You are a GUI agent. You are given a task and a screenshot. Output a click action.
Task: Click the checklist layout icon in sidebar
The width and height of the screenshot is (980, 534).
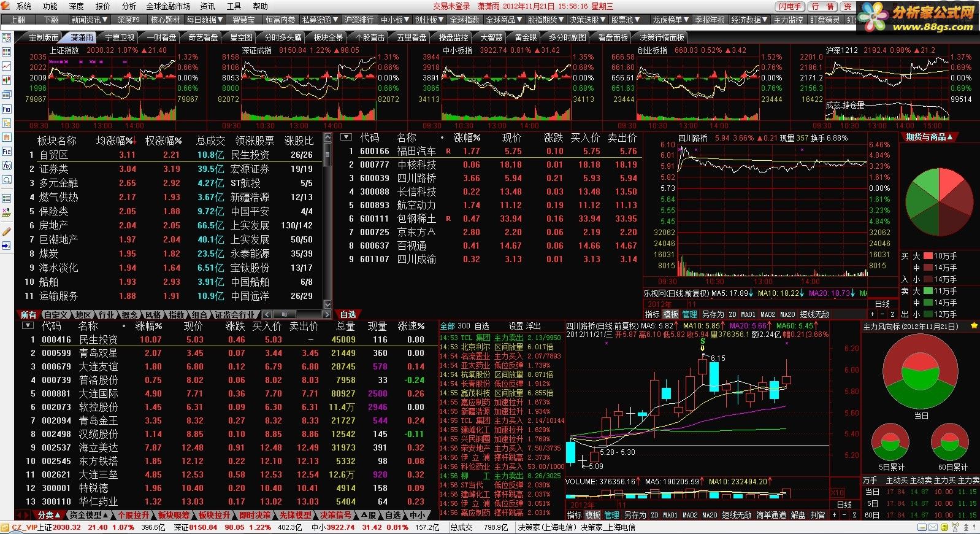[7, 38]
